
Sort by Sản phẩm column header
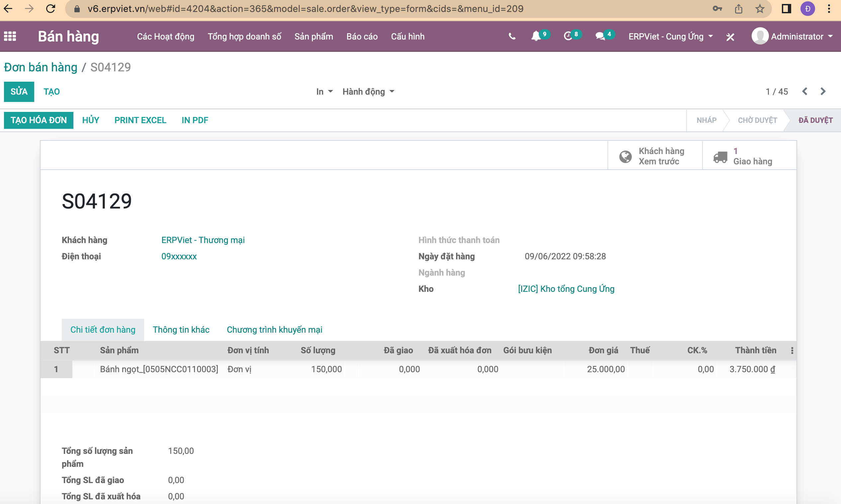click(x=119, y=351)
